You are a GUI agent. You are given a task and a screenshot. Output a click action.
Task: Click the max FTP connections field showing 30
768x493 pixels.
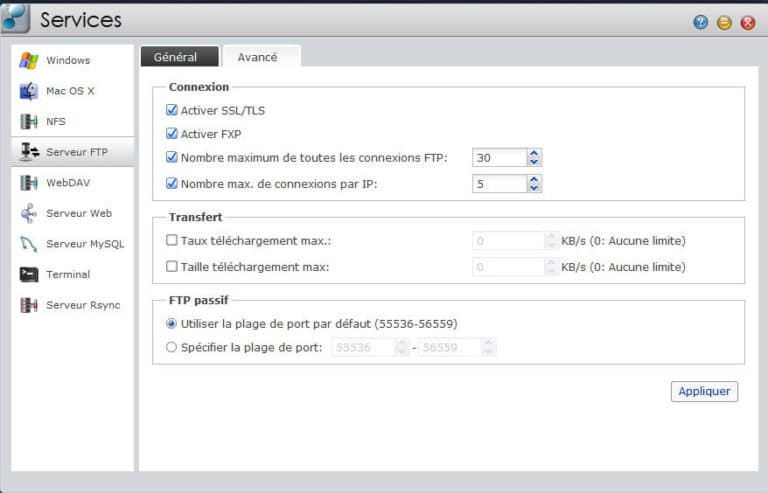click(498, 157)
